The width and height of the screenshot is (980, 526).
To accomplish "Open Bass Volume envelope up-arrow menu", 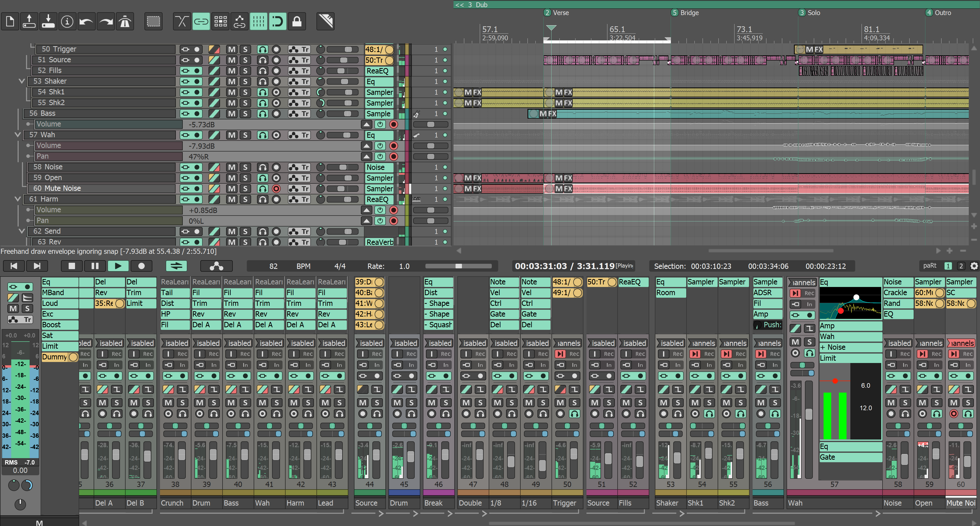I will click(366, 124).
